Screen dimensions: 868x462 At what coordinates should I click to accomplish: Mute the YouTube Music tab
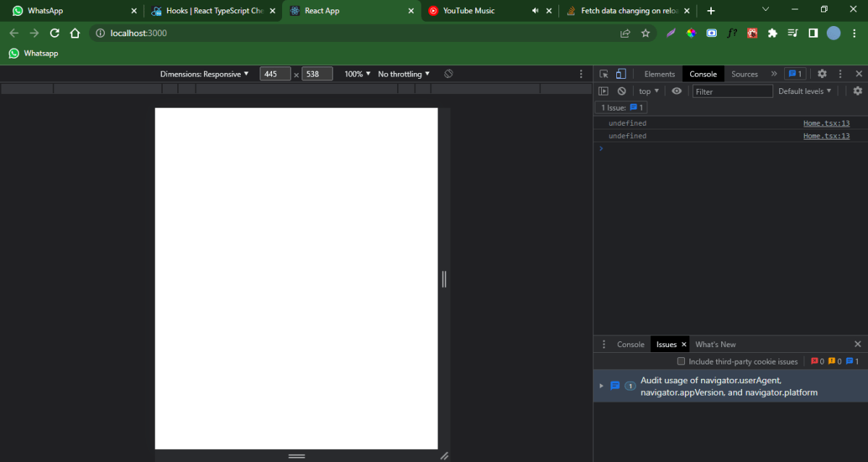pos(535,10)
